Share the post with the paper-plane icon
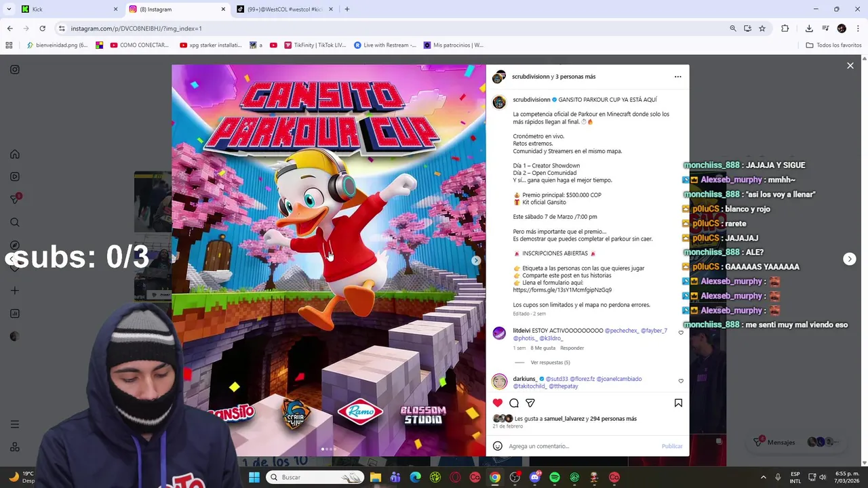Screen dimensions: 868x488 [530, 403]
